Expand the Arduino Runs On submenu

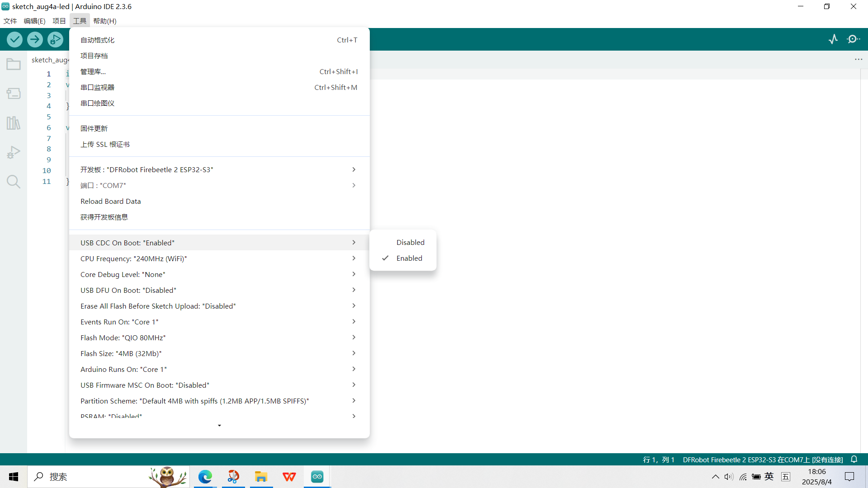[x=219, y=369]
